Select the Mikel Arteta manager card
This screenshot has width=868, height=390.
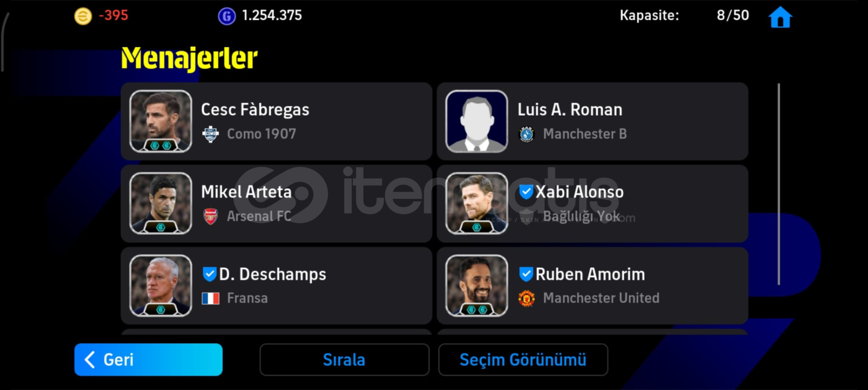pyautogui.click(x=276, y=203)
